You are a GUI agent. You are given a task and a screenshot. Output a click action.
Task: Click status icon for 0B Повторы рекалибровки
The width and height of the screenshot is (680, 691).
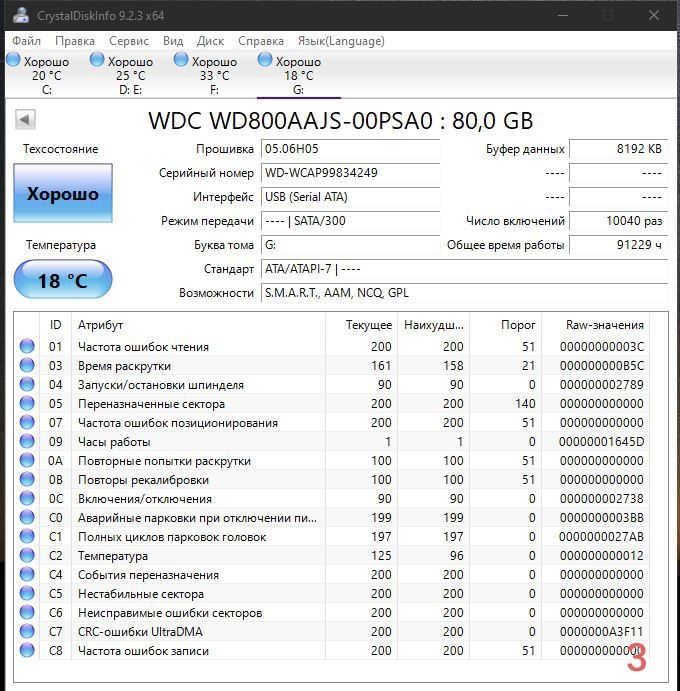[27, 479]
